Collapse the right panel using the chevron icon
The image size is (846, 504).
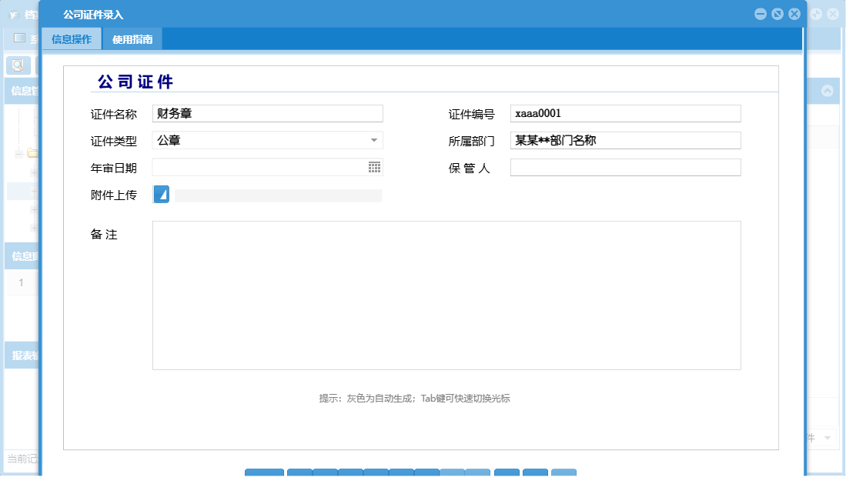(x=828, y=90)
